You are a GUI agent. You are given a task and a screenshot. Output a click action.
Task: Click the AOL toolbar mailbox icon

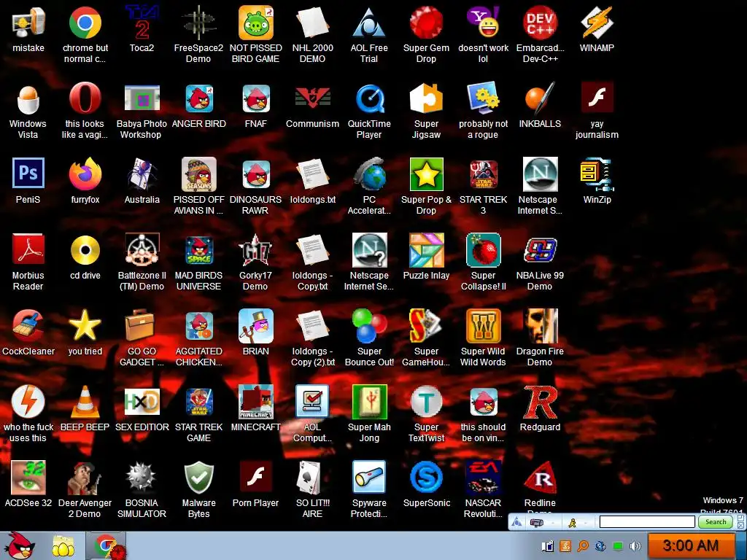[537, 523]
